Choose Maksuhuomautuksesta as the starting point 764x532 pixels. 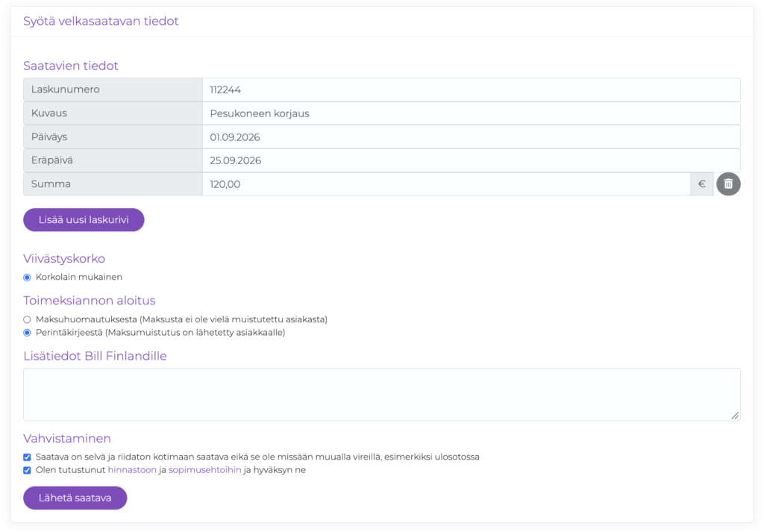pos(28,319)
